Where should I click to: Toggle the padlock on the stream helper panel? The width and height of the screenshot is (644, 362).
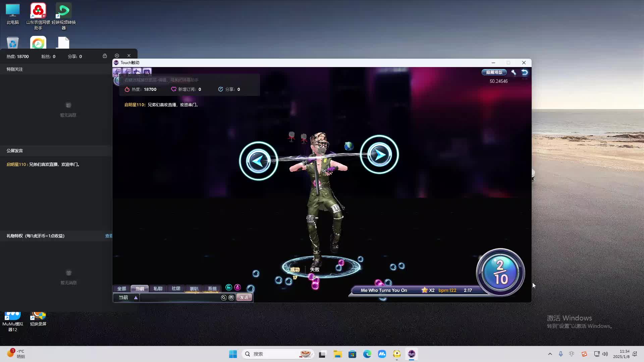[105, 56]
